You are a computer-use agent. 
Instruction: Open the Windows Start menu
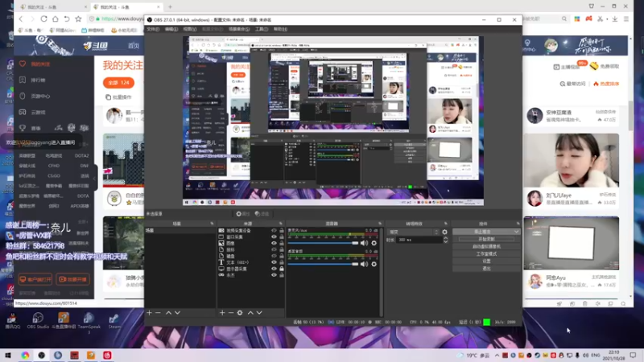point(8,355)
